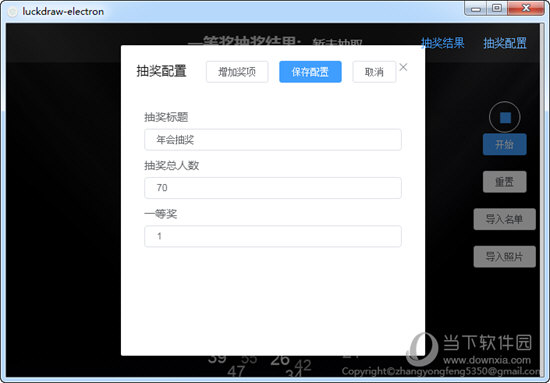Image resolution: width=550 pixels, height=383 pixels.
Task: Start the draw with 开始 button
Action: point(504,144)
